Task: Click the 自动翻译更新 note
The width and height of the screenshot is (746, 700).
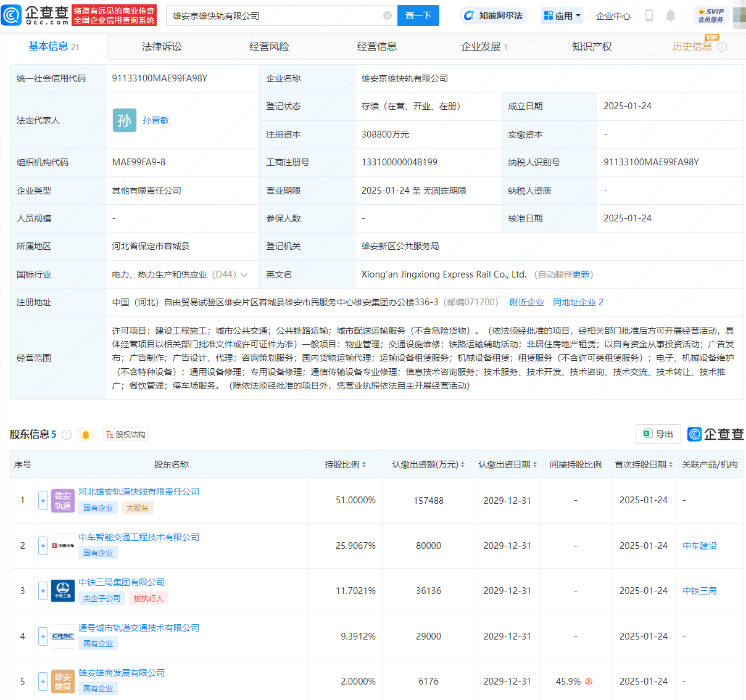Action: coord(563,274)
